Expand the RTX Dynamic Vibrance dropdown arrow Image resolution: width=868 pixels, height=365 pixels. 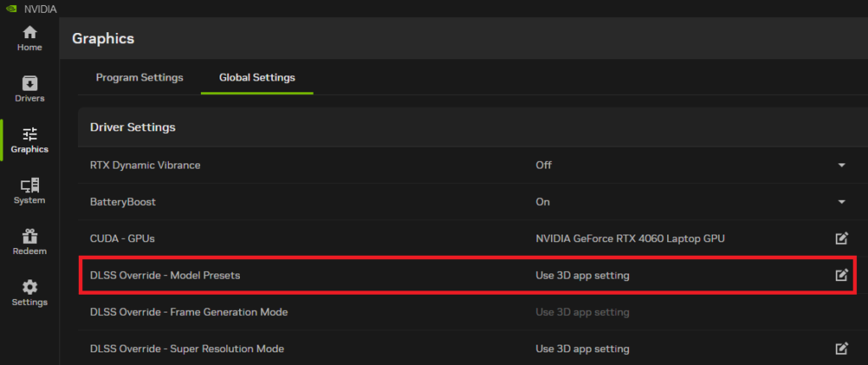(841, 165)
